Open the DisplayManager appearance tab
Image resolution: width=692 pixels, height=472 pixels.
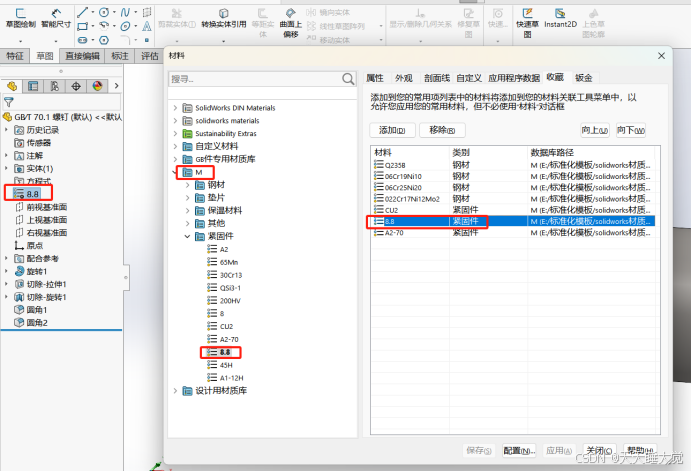pos(98,86)
